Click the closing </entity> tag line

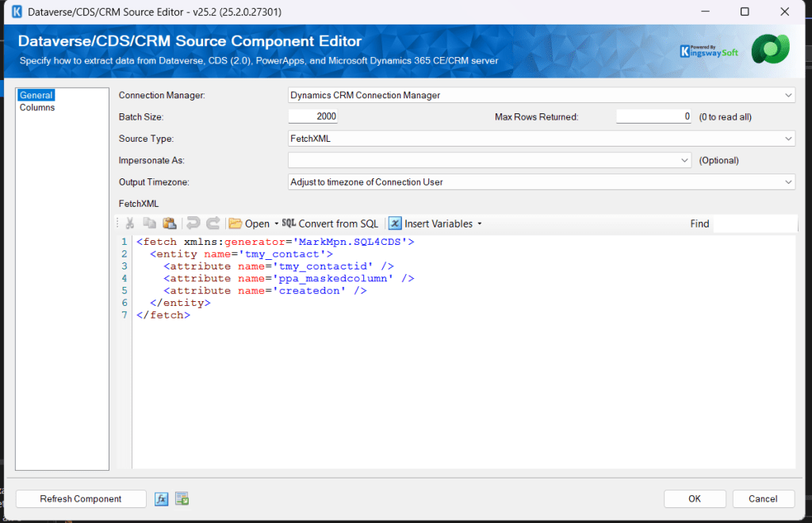[x=180, y=303]
